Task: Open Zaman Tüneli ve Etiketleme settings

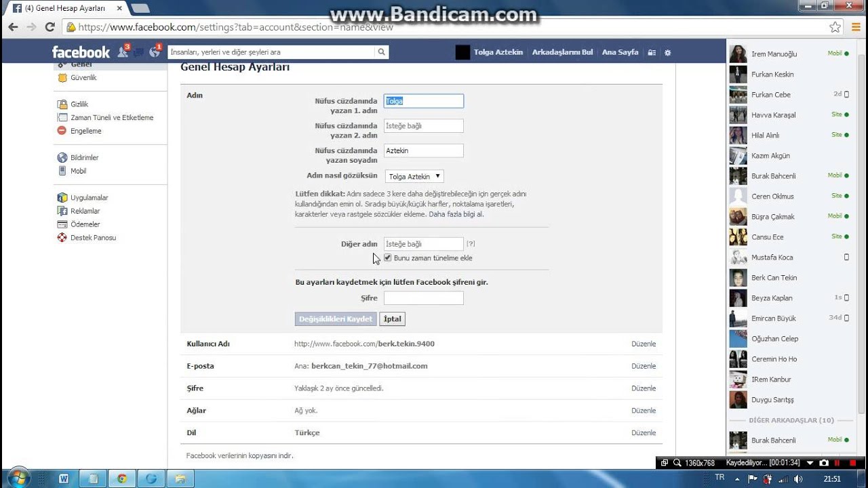Action: (x=112, y=118)
